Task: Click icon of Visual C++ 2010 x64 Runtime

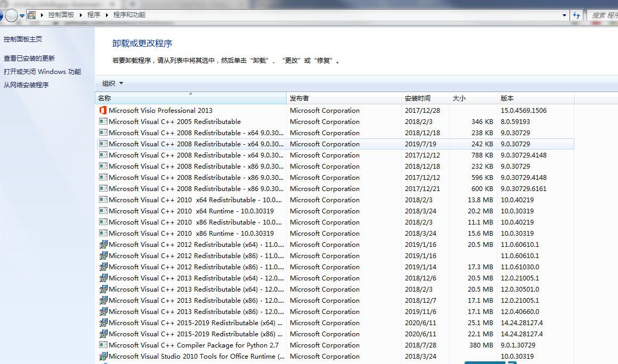Action: pyautogui.click(x=103, y=211)
